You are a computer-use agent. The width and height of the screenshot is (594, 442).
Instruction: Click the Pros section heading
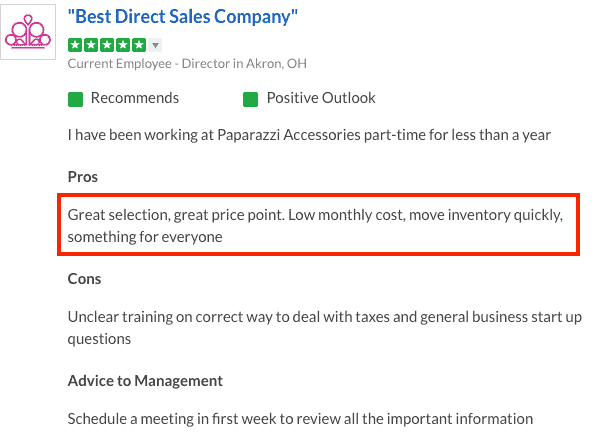(x=83, y=177)
